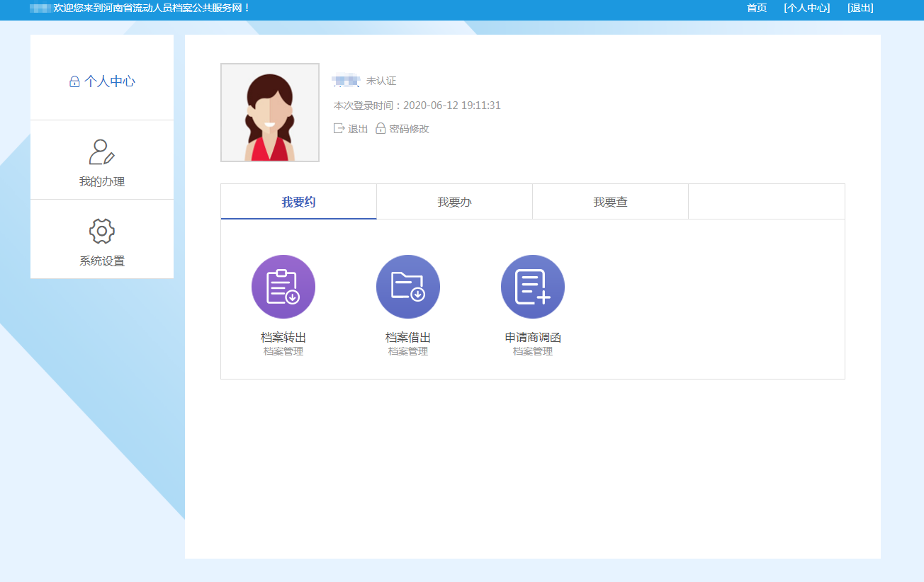924x582 pixels.
Task: Click [退出] in the top bar
Action: 860,8
